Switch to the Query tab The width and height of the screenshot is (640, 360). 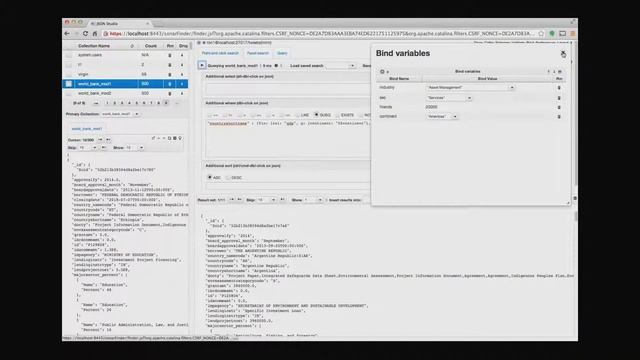(282, 53)
